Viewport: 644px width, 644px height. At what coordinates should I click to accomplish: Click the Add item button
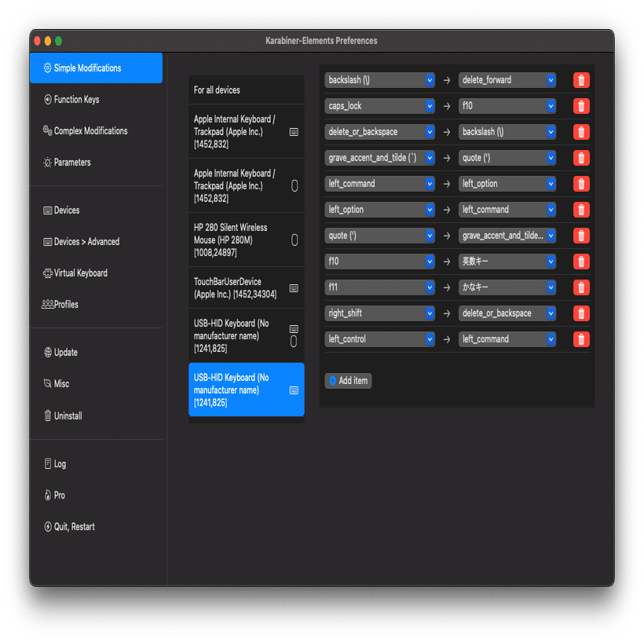[348, 380]
